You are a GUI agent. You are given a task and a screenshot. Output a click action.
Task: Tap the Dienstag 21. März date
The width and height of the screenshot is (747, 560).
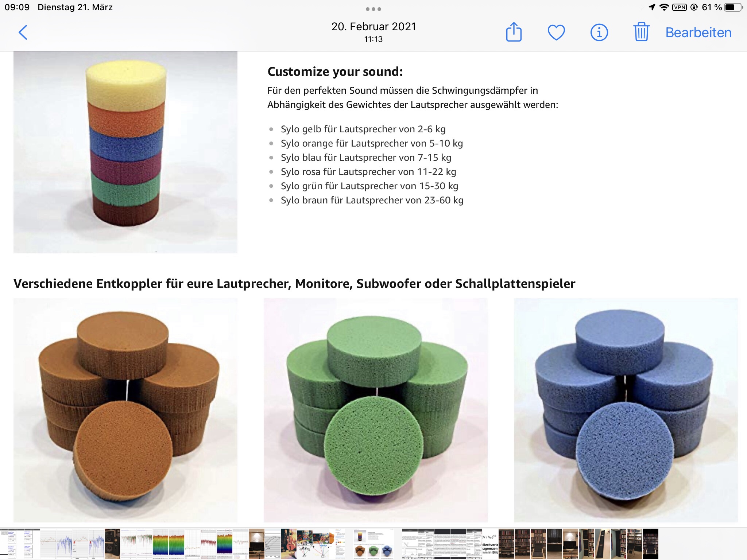pos(75,7)
